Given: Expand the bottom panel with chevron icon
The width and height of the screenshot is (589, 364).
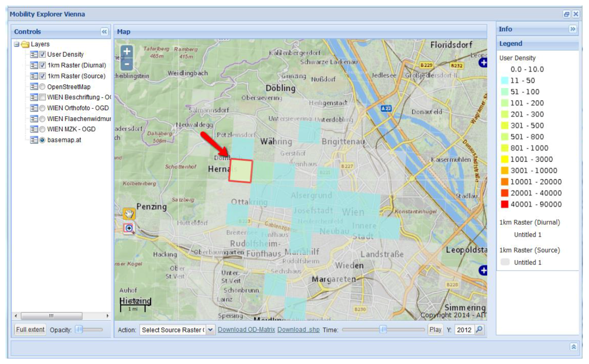Looking at the screenshot, I should pyautogui.click(x=574, y=347).
